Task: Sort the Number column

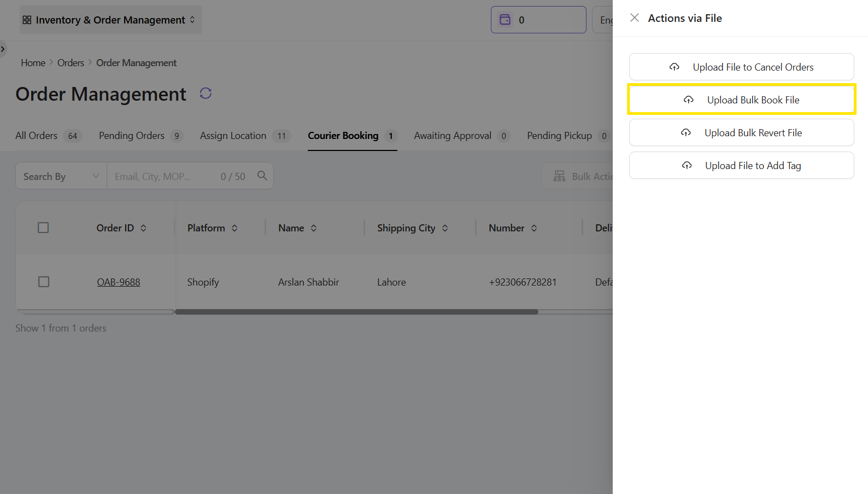Action: coord(534,228)
